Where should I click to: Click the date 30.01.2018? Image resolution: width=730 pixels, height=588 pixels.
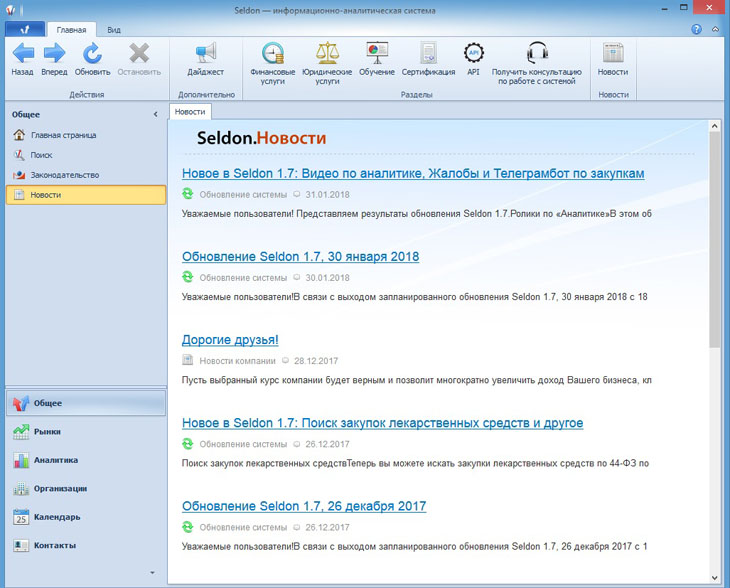point(327,278)
